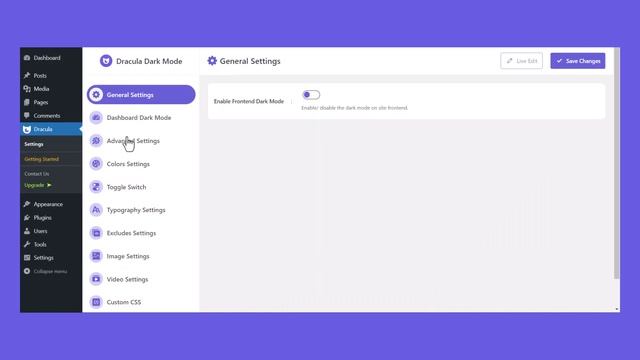Click the Live Edit button

click(x=522, y=61)
